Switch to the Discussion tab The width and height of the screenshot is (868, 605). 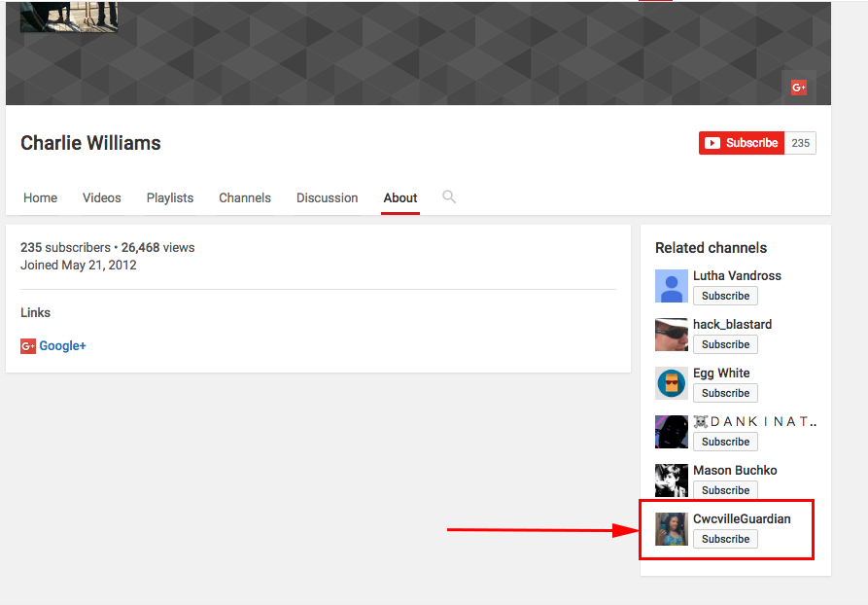pyautogui.click(x=328, y=197)
